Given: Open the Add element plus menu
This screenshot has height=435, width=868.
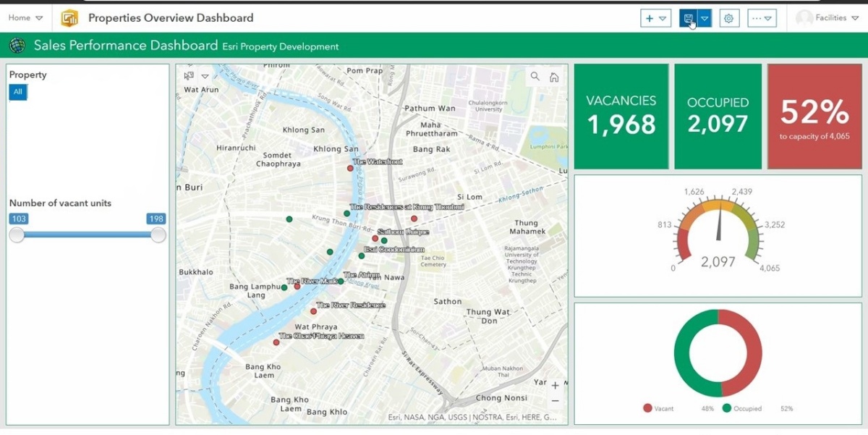Looking at the screenshot, I should coord(655,18).
